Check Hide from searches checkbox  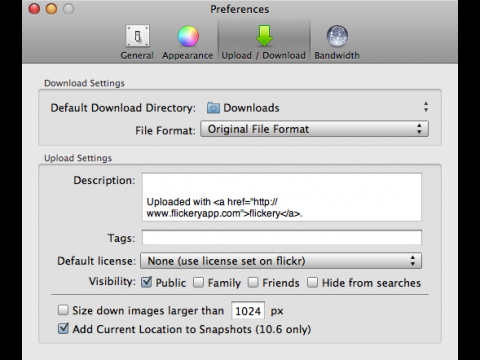pyautogui.click(x=312, y=282)
